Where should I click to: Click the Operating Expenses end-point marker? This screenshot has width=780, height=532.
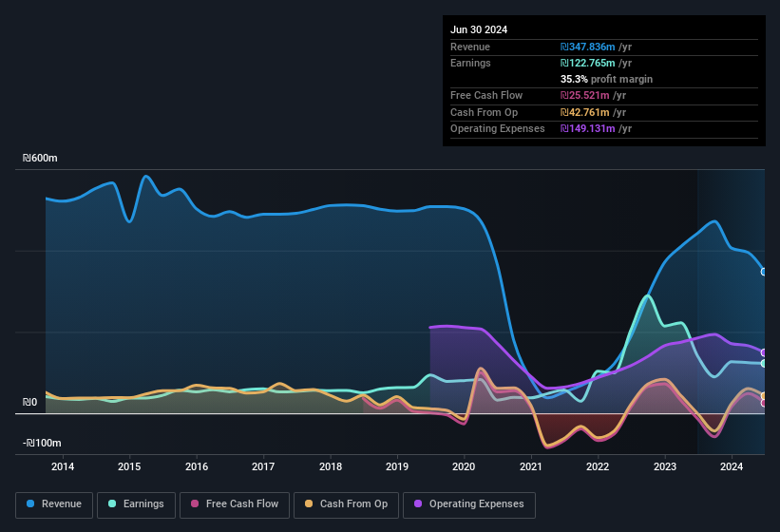coord(764,353)
